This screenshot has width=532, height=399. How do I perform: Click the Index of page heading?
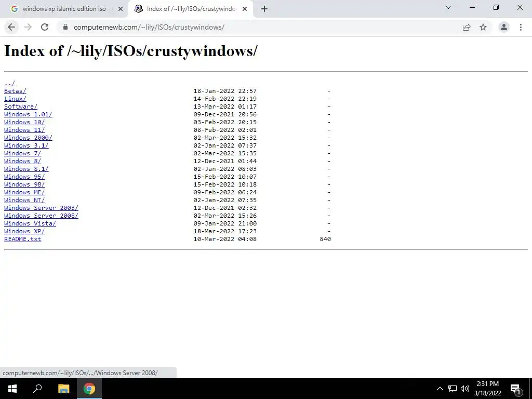(x=131, y=51)
